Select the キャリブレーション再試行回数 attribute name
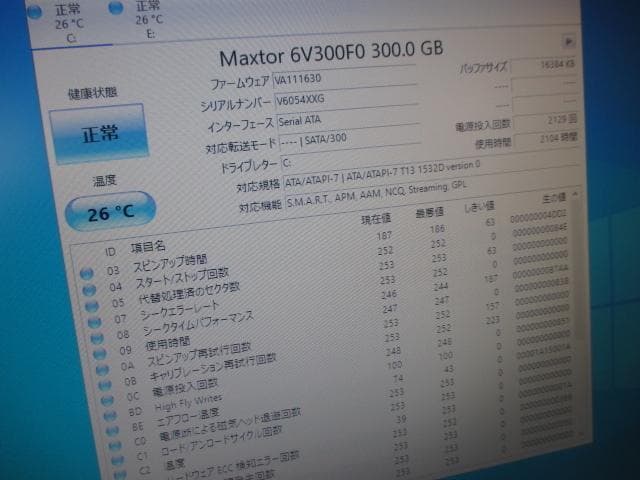The width and height of the screenshot is (640, 480). (213, 367)
